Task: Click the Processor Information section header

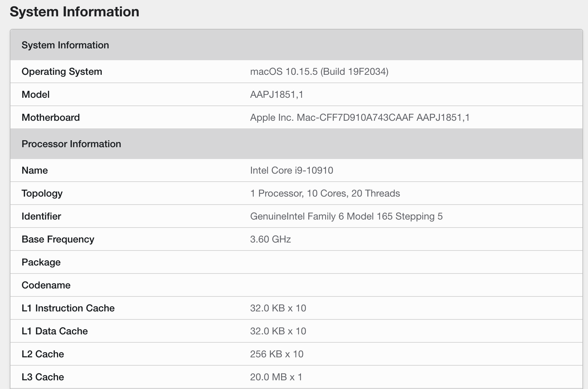Action: point(71,144)
